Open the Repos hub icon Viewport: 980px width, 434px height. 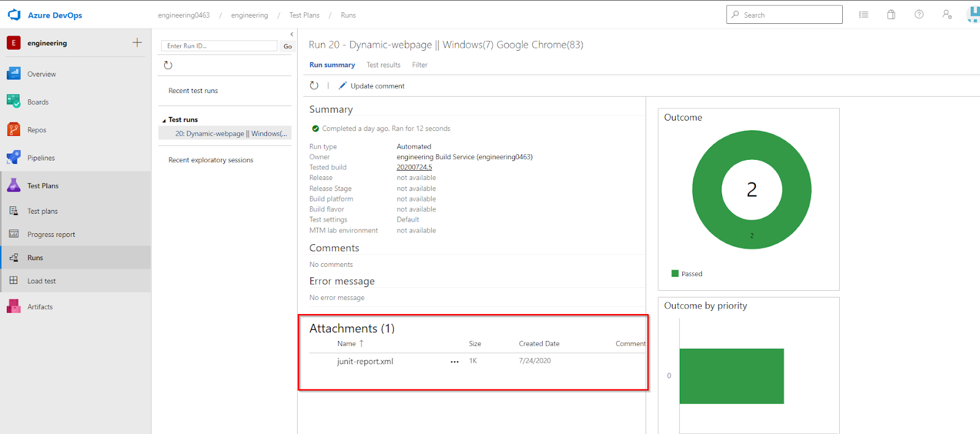pos(13,130)
